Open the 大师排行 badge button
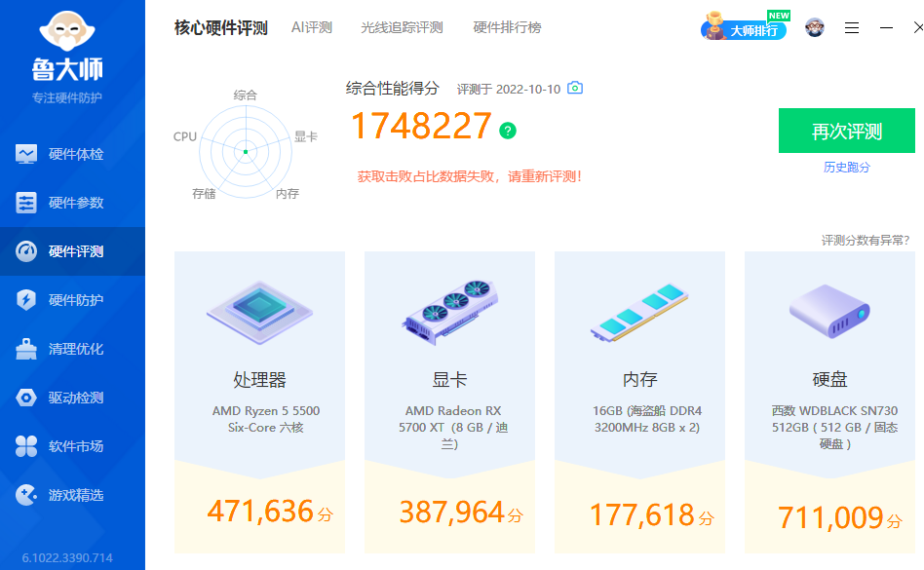 point(746,28)
